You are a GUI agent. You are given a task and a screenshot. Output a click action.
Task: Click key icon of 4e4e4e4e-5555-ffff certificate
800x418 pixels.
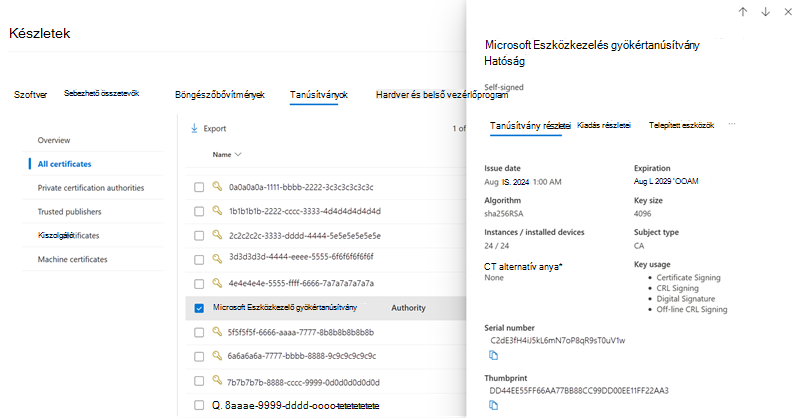217,282
